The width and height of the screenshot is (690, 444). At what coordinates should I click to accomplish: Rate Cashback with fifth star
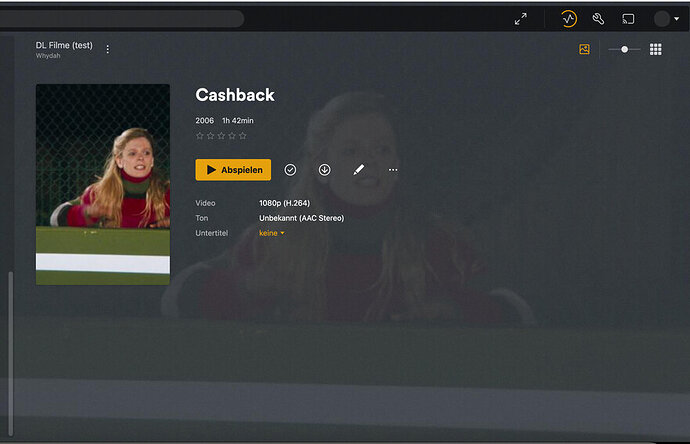point(242,136)
